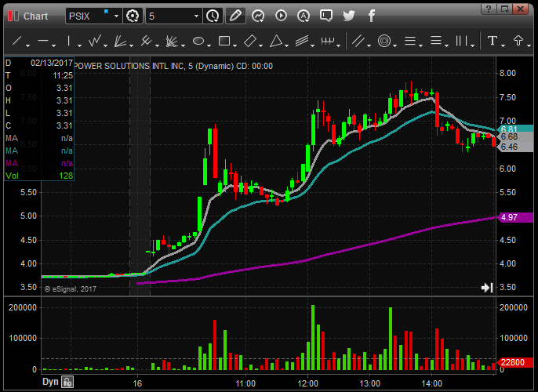Toggle the pencil edit drawing mode
This screenshot has width=538, height=392.
(235, 16)
